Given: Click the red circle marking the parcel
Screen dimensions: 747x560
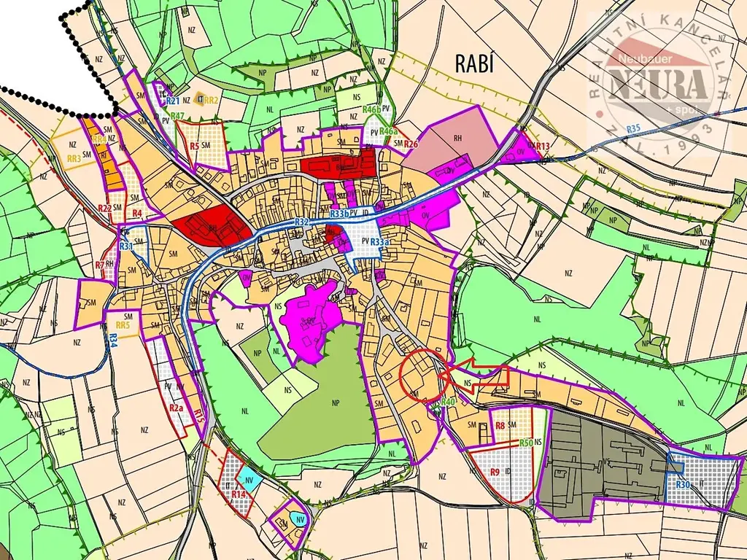Looking at the screenshot, I should coord(422,376).
